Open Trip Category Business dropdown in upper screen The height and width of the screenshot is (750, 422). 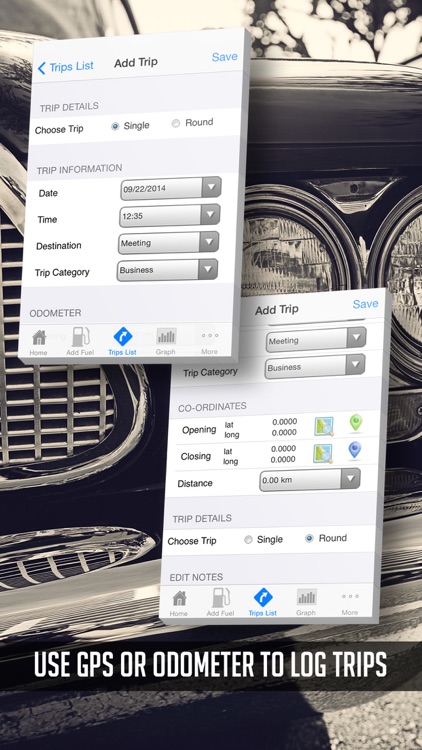[x=167, y=270]
